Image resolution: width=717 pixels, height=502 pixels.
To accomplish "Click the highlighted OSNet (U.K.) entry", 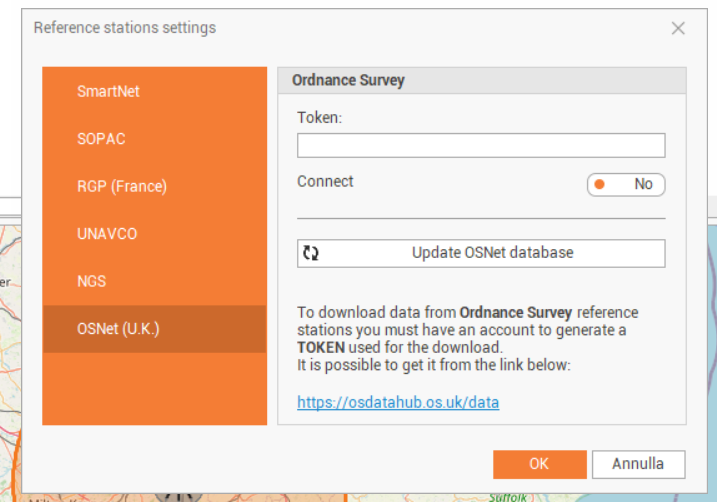I will tap(118, 329).
